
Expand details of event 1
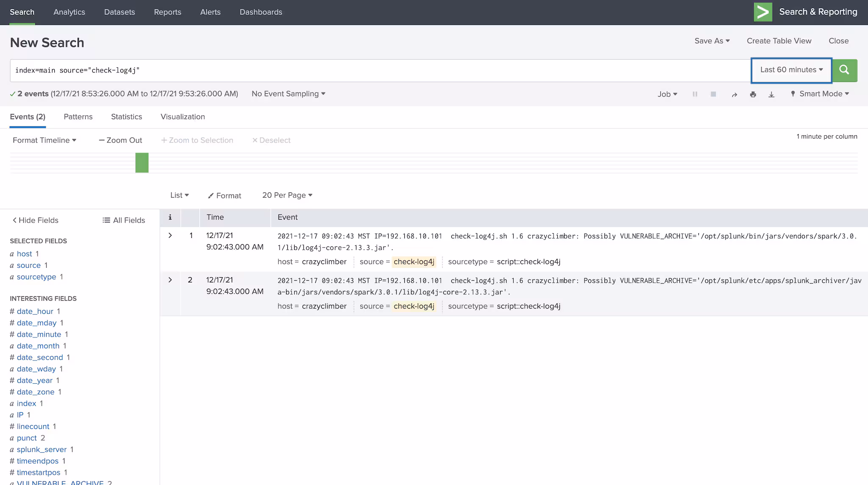pos(170,235)
